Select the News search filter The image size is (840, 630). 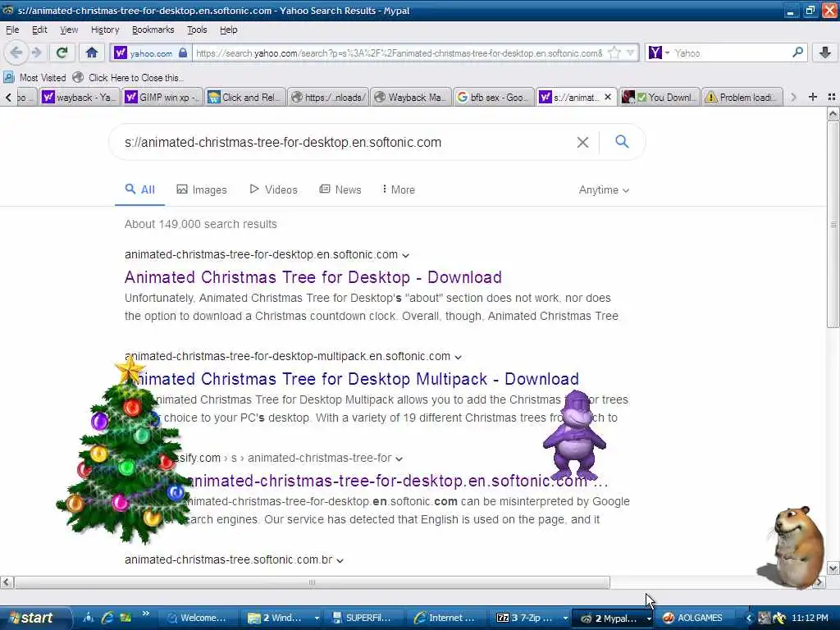point(340,189)
